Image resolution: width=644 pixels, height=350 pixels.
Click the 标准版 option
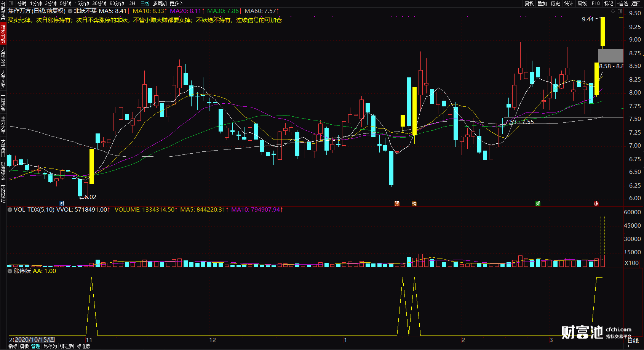84,346
